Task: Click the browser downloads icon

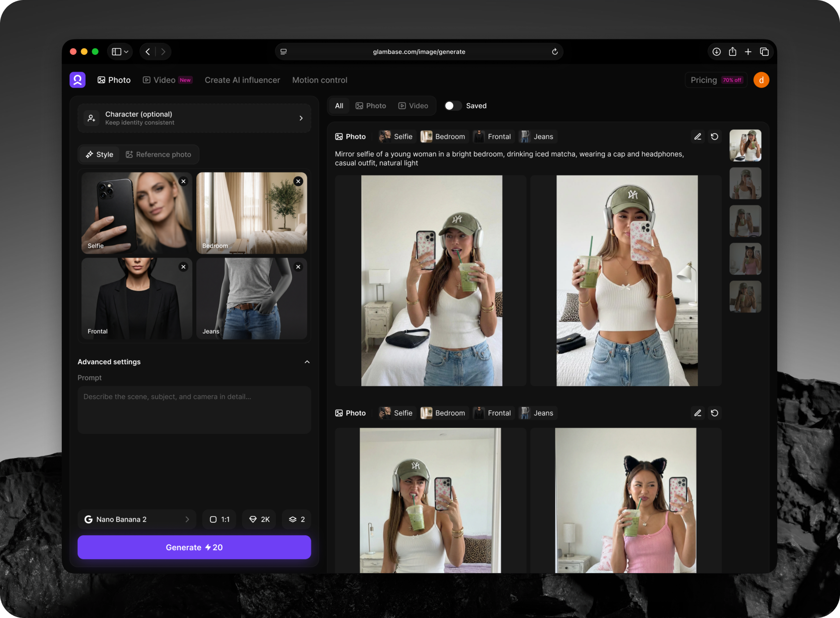Action: point(716,52)
